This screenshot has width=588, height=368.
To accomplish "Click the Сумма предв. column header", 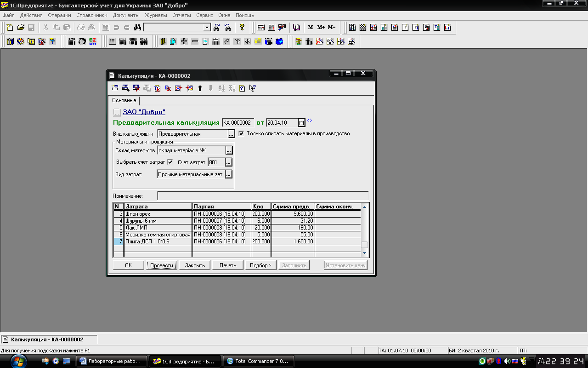I will [293, 207].
